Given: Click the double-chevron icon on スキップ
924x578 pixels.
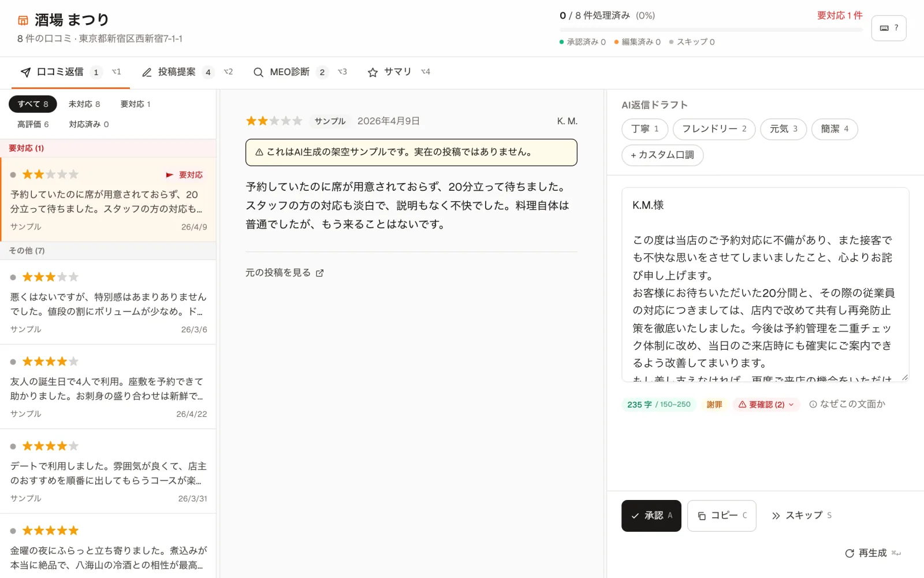Looking at the screenshot, I should [776, 516].
